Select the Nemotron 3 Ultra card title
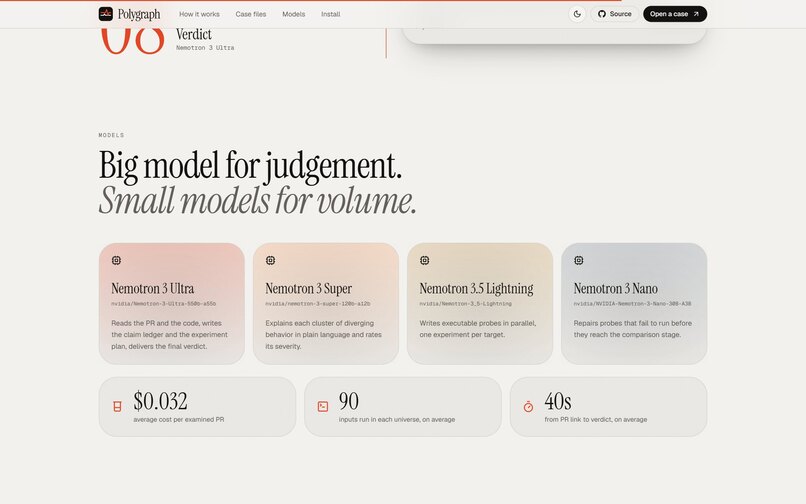Viewport: 806px width, 504px height. pyautogui.click(x=153, y=288)
